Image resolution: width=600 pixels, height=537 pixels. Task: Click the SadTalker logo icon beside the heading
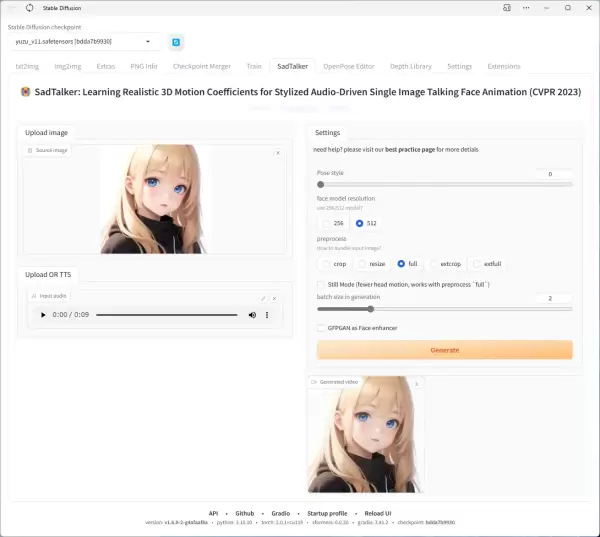click(x=25, y=92)
